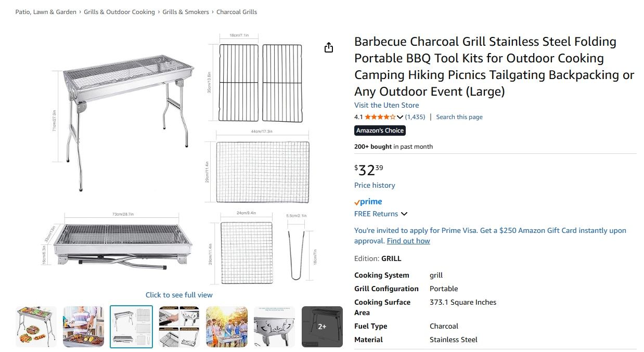This screenshot has width=644, height=352.
Task: Navigate to Charcoal Grills breadcrumb
Action: coord(237,12)
